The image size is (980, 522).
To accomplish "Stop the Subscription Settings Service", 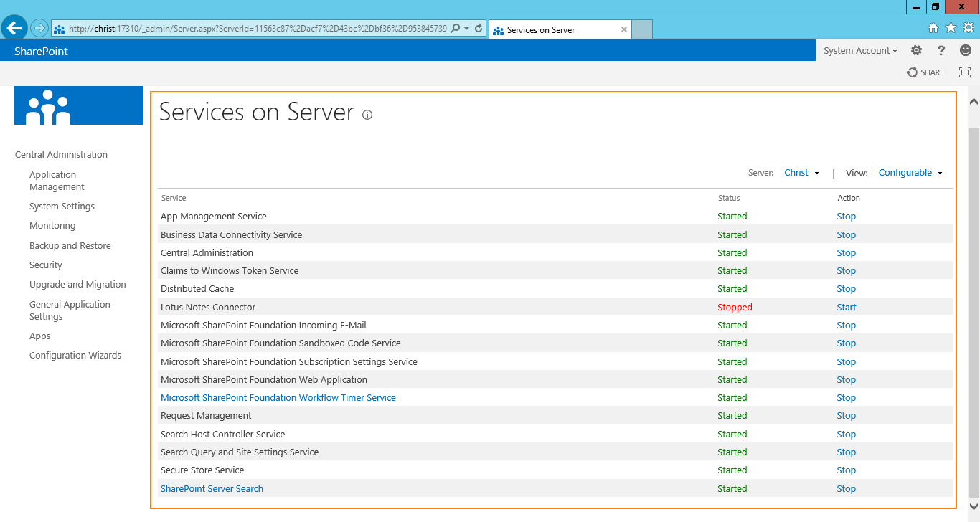I will (x=847, y=361).
